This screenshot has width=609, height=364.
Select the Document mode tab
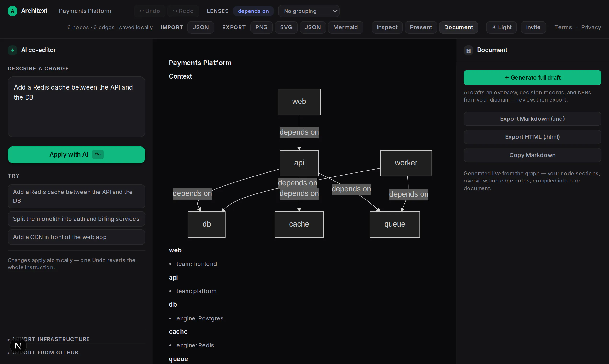tap(458, 27)
